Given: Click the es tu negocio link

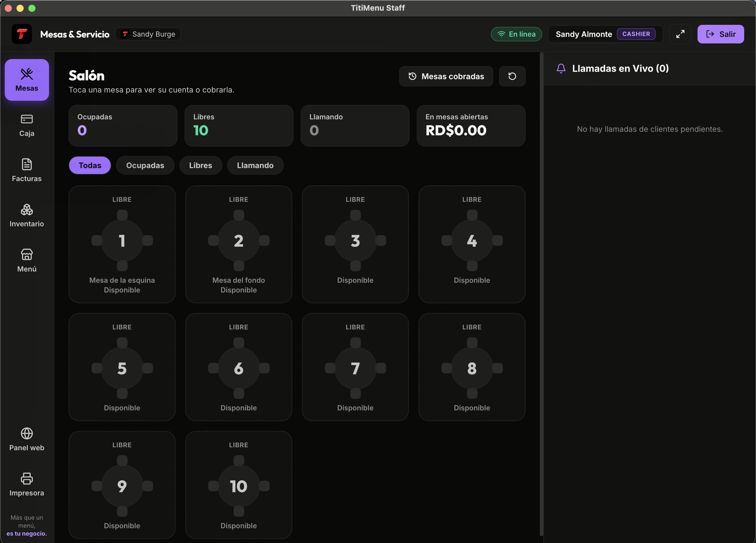Looking at the screenshot, I should coord(27,533).
